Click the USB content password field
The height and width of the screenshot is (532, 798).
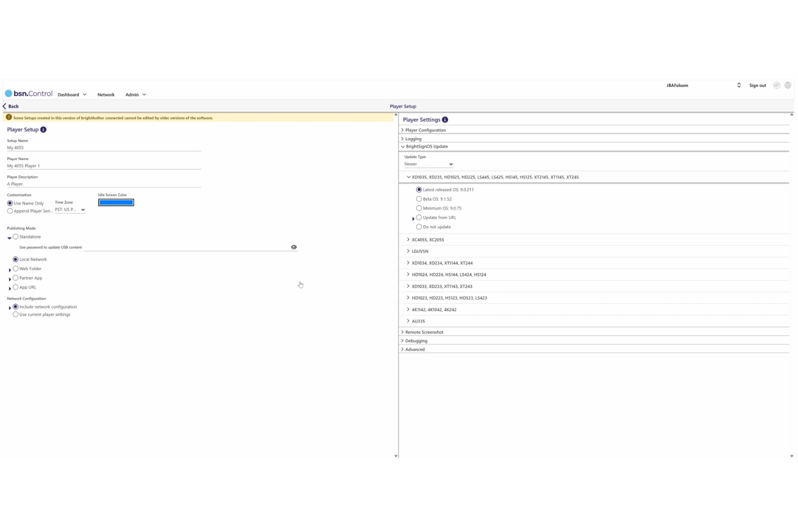click(x=187, y=247)
